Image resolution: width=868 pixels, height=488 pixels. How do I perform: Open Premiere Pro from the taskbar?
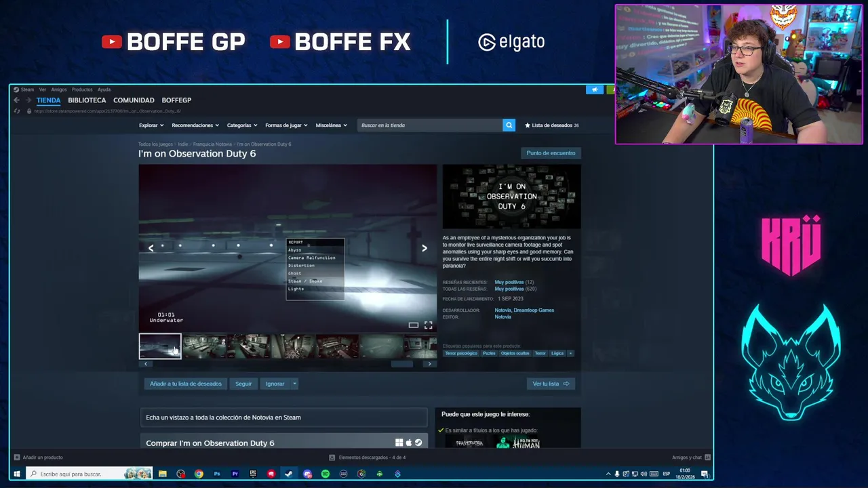click(x=235, y=474)
